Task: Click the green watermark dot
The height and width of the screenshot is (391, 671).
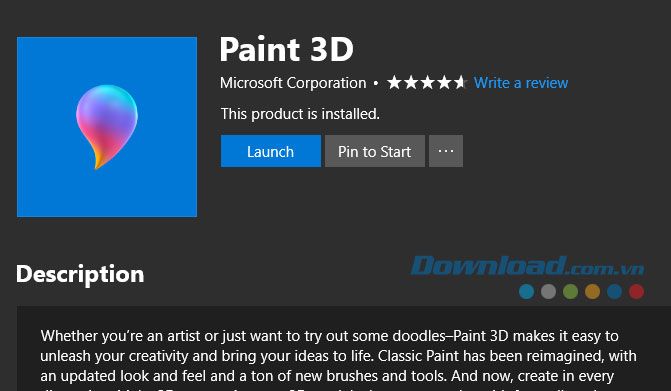Action: (x=570, y=291)
